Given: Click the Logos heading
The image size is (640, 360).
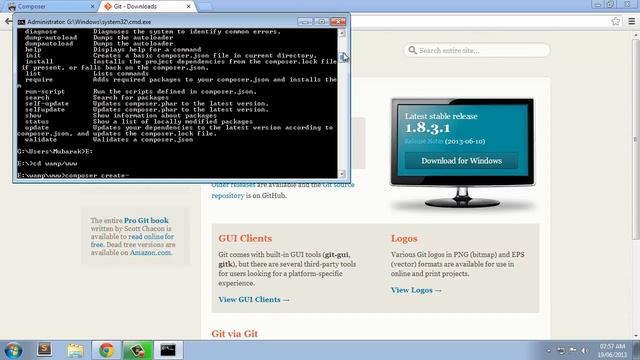Looking at the screenshot, I should click(404, 238).
